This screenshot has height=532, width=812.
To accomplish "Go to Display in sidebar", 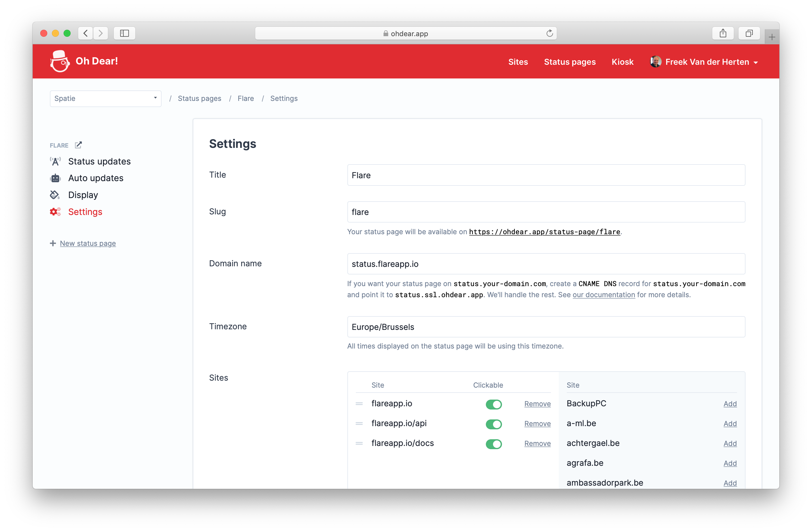I will click(x=83, y=195).
